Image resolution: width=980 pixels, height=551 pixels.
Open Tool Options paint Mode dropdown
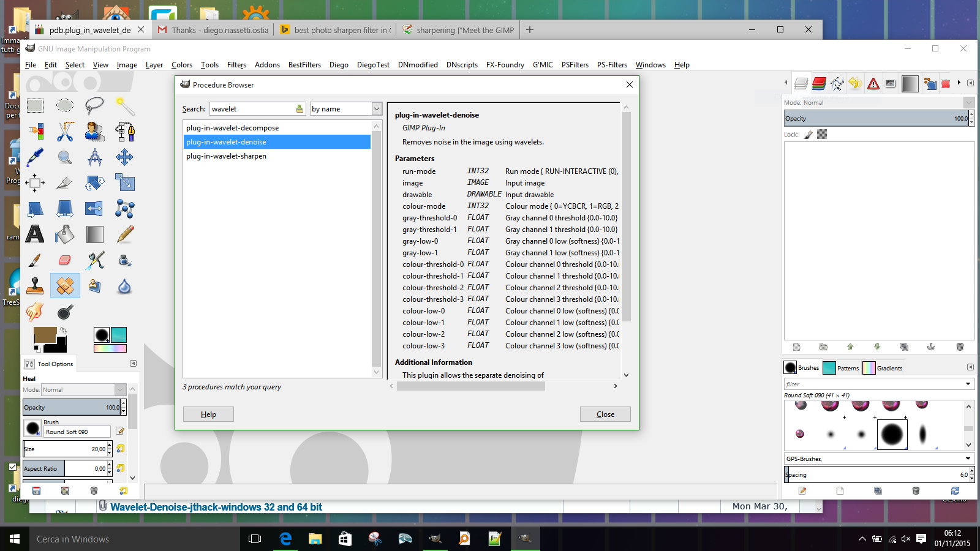pyautogui.click(x=83, y=389)
